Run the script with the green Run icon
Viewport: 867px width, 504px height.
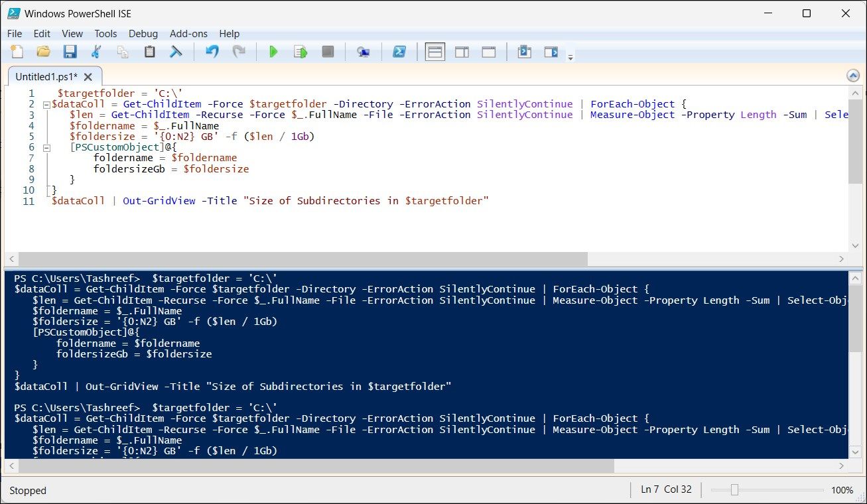[x=273, y=51]
